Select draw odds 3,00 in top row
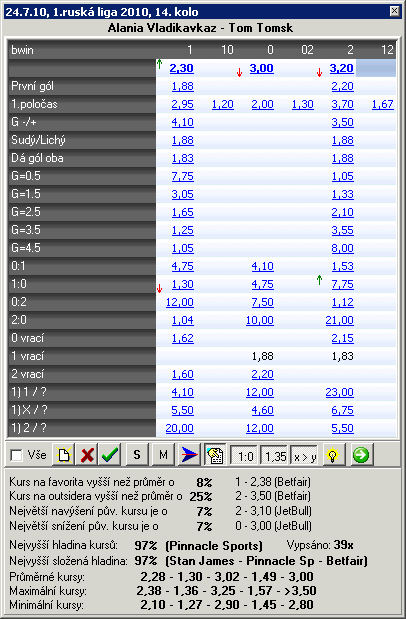 tap(261, 68)
